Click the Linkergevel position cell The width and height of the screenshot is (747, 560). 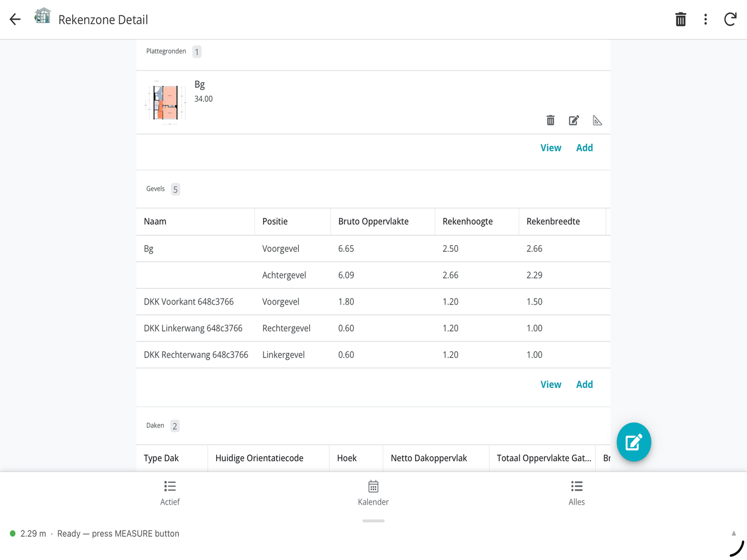point(283,355)
